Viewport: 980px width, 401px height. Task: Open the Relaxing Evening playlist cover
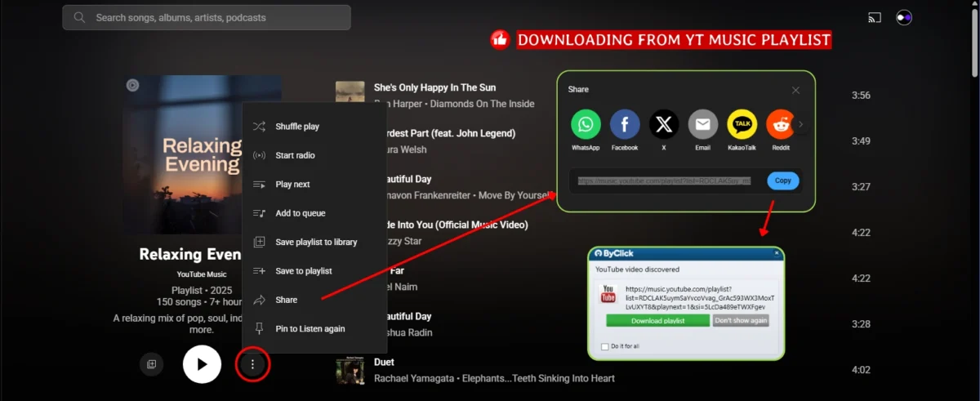point(202,155)
